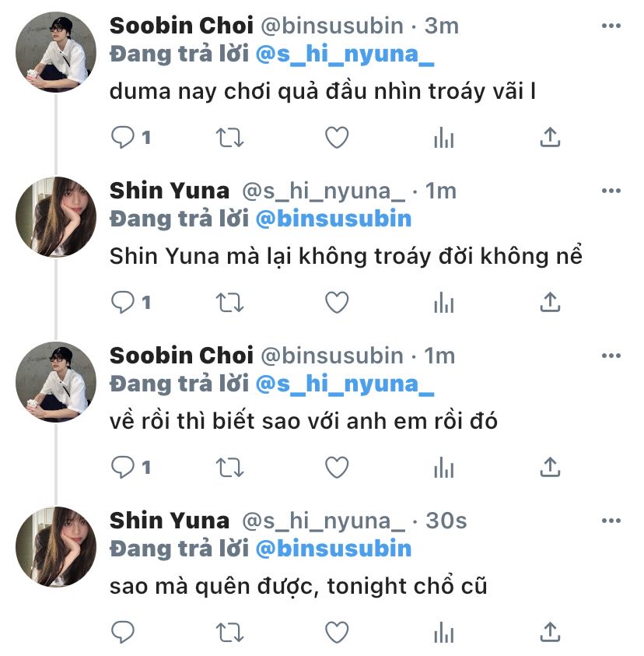644x656 pixels.
Task: Retweet Soobin's 'duma nay chơi' tweet
Action: [x=229, y=138]
